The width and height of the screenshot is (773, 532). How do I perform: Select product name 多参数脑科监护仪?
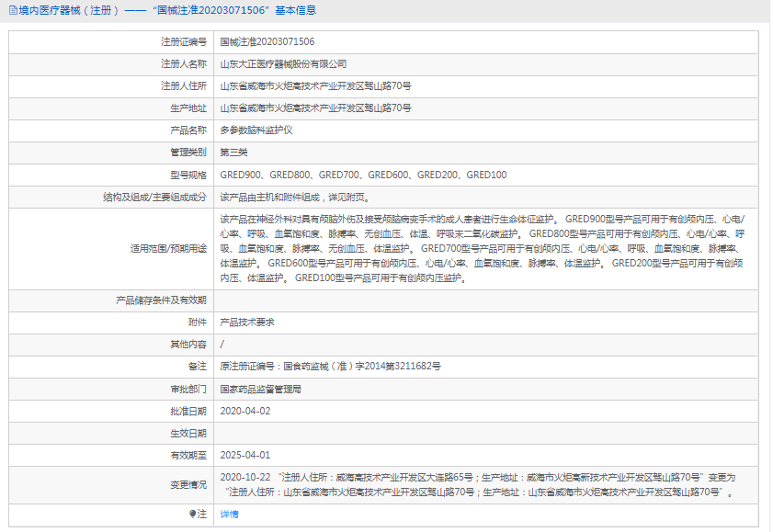(256, 130)
